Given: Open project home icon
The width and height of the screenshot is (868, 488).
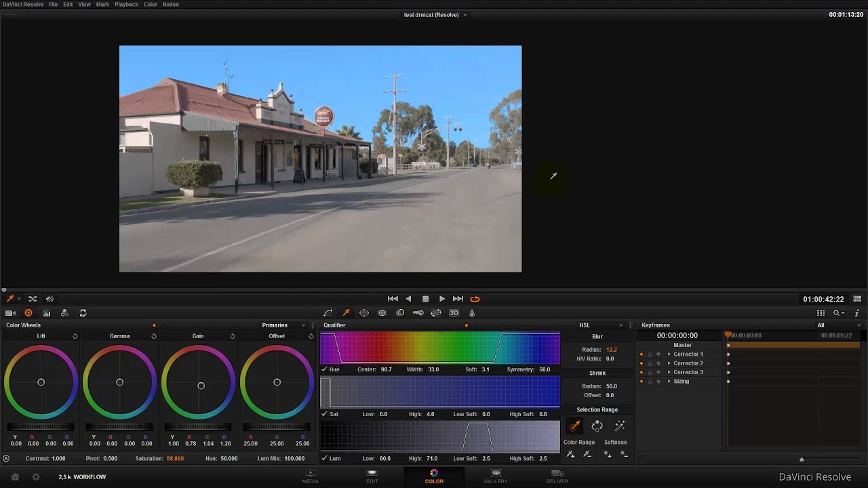Looking at the screenshot, I should coord(15,476).
